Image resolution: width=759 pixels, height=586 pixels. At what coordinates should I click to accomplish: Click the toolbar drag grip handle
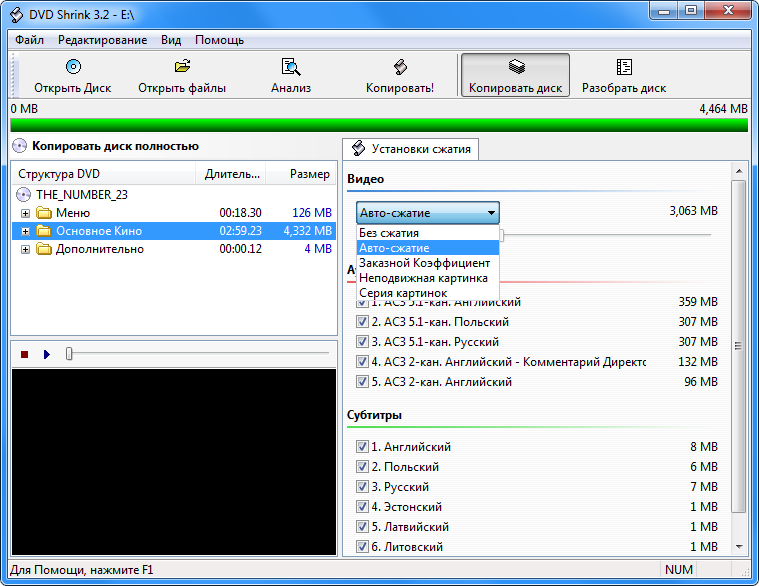tap(14, 75)
